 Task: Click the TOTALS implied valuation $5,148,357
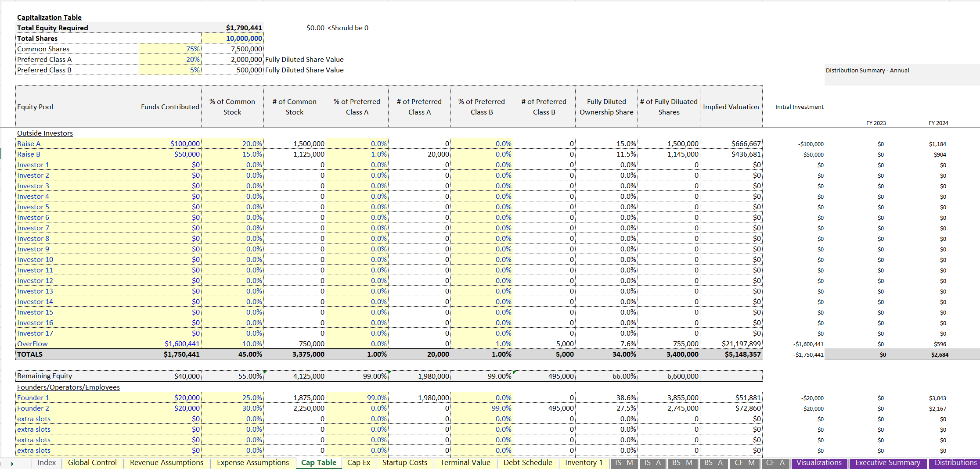coord(731,354)
